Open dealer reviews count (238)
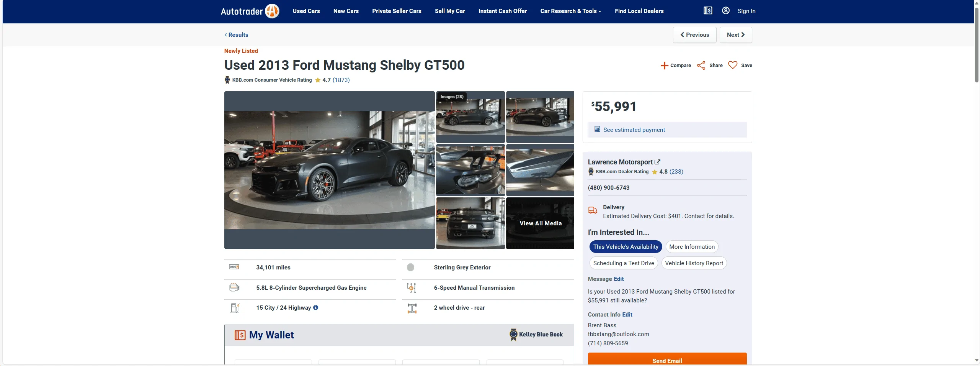Image resolution: width=980 pixels, height=366 pixels. point(676,172)
